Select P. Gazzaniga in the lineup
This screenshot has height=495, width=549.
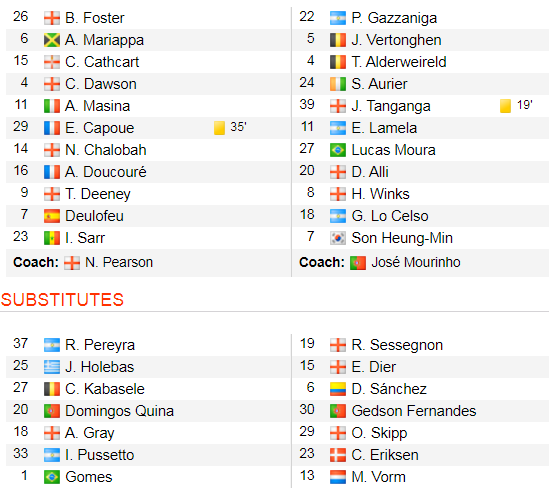click(394, 18)
